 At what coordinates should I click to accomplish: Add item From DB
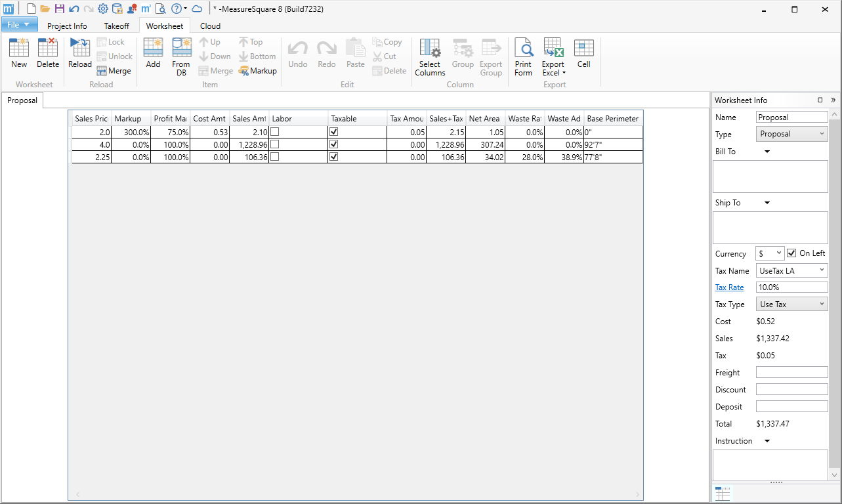tap(181, 57)
